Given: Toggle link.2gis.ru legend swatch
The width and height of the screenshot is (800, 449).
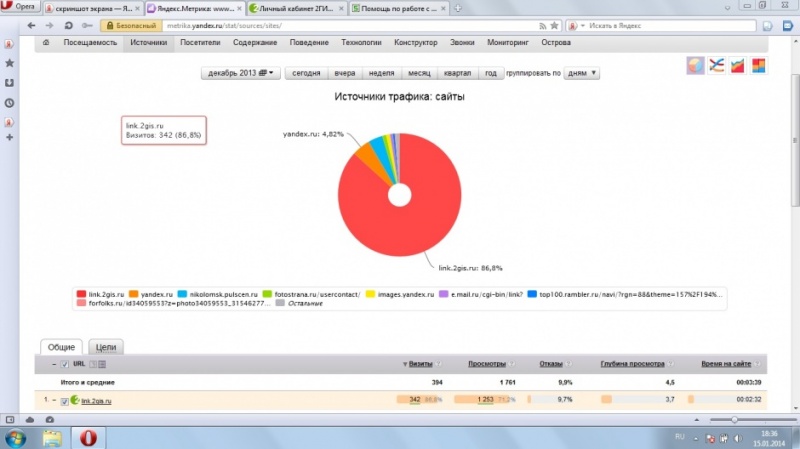Looking at the screenshot, I should click(x=81, y=294).
